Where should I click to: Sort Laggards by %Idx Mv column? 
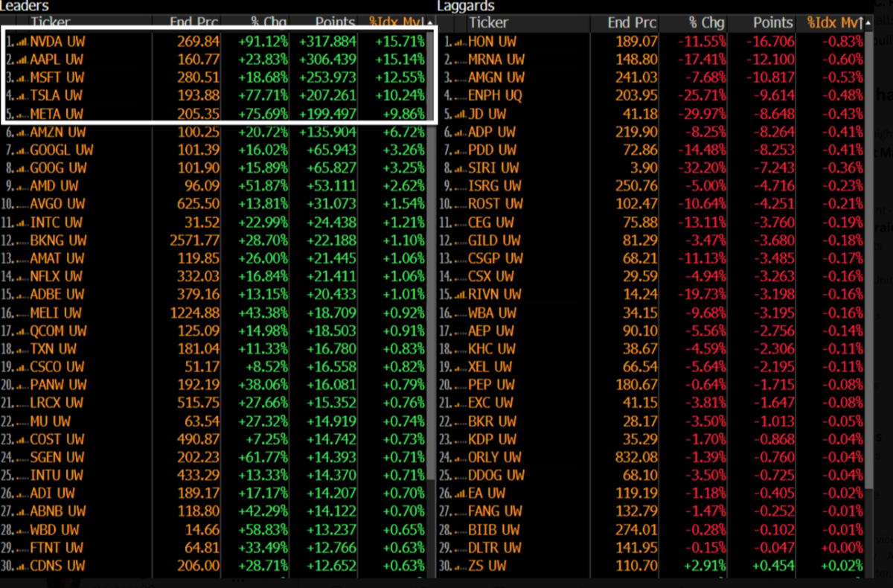833,23
